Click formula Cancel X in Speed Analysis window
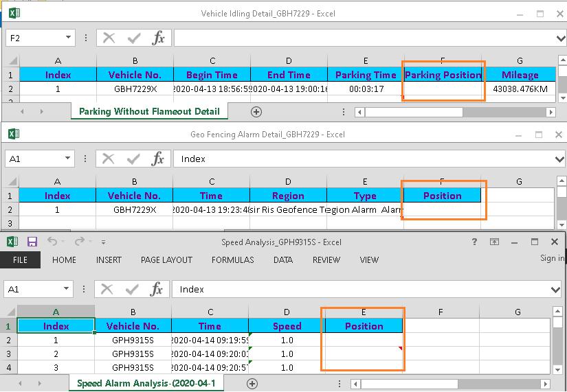567x392 pixels. [107, 289]
